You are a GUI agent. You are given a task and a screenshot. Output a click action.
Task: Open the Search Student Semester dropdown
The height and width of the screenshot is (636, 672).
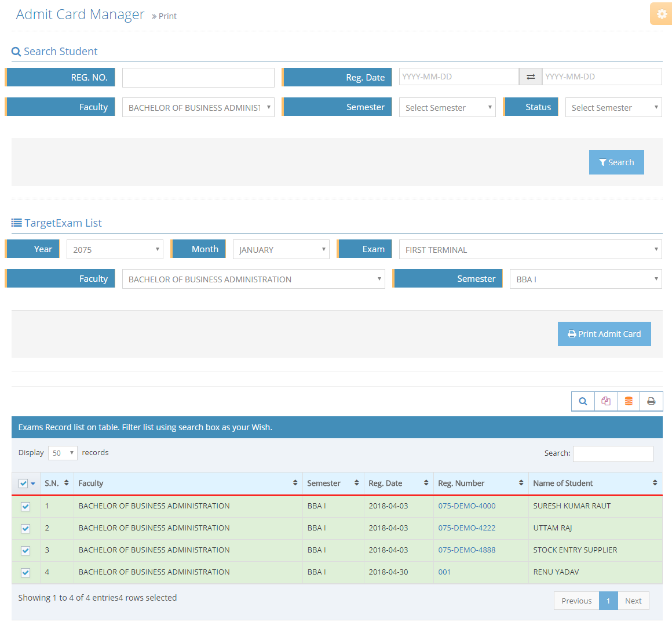447,107
